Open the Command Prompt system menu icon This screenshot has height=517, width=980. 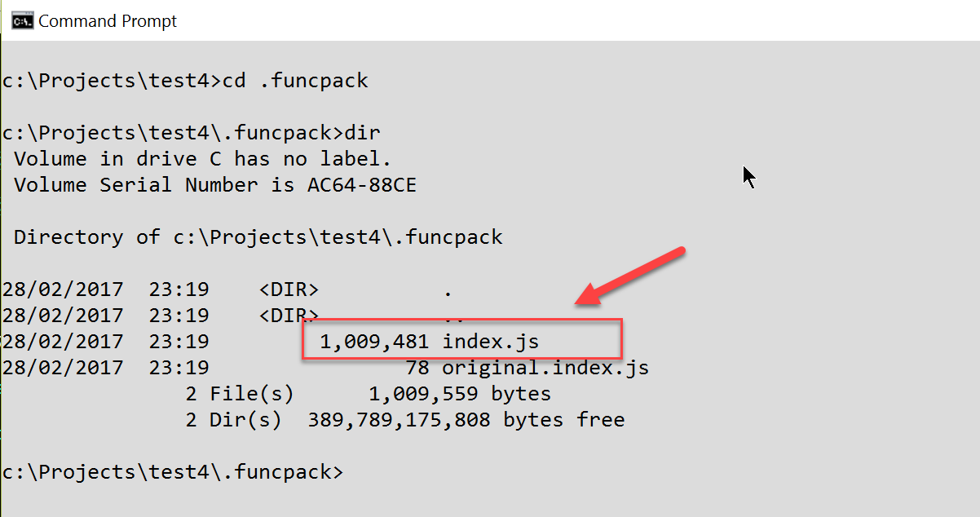(x=22, y=21)
